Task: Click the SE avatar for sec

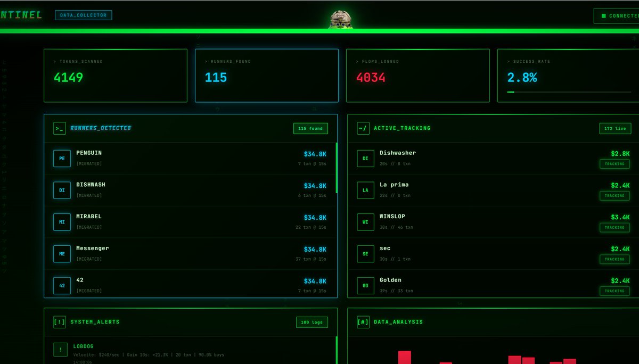Action: [365, 254]
